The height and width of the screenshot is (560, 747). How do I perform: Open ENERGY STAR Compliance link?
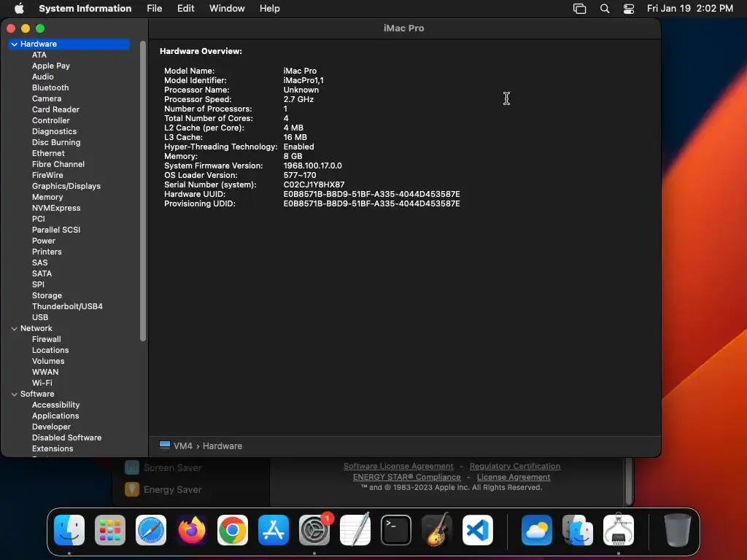[407, 477]
